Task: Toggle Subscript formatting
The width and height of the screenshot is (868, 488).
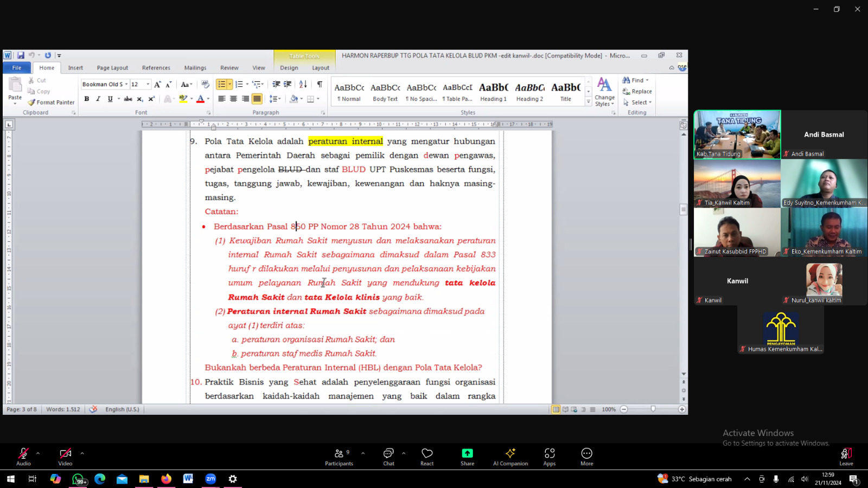Action: click(x=140, y=99)
